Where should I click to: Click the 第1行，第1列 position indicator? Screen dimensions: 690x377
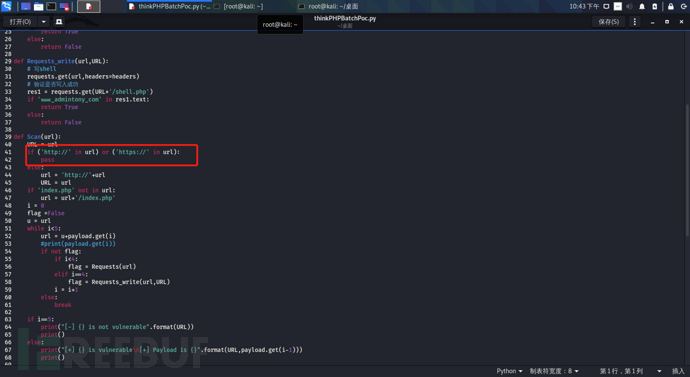[x=621, y=371]
